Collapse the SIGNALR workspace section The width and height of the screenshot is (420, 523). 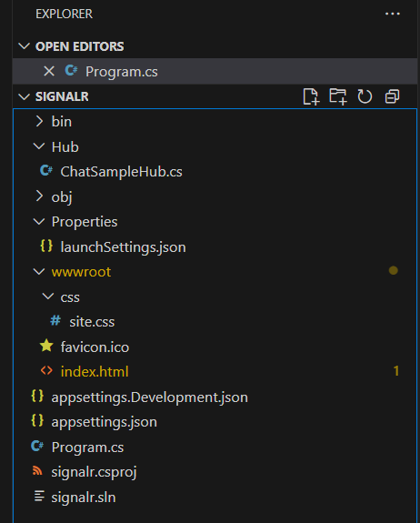[24, 96]
